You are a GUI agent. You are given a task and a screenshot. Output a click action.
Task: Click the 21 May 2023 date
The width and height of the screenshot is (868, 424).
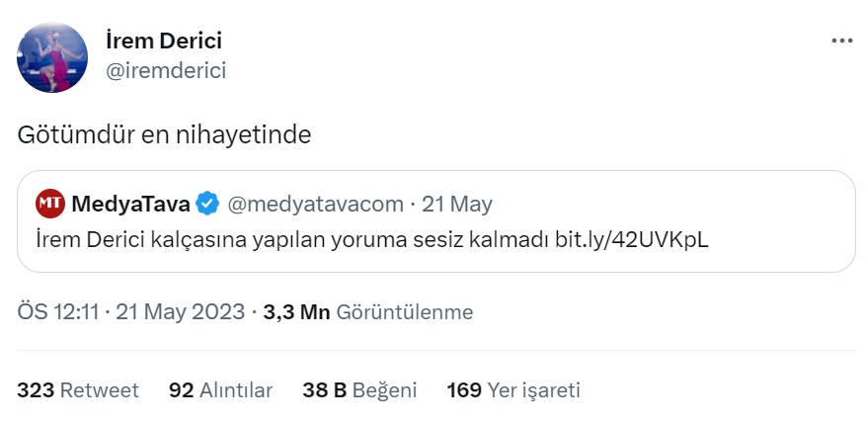tap(181, 312)
